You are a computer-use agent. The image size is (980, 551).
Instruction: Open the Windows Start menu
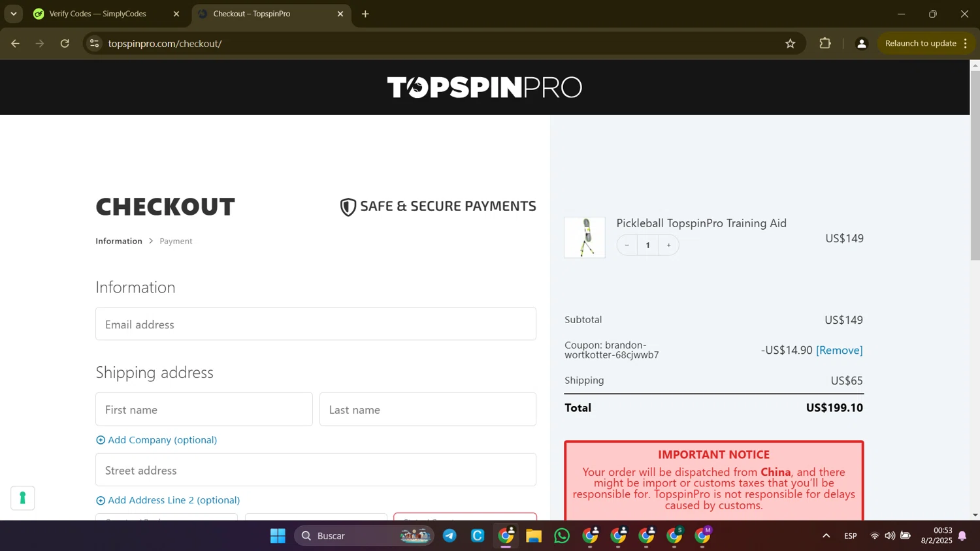(x=278, y=536)
